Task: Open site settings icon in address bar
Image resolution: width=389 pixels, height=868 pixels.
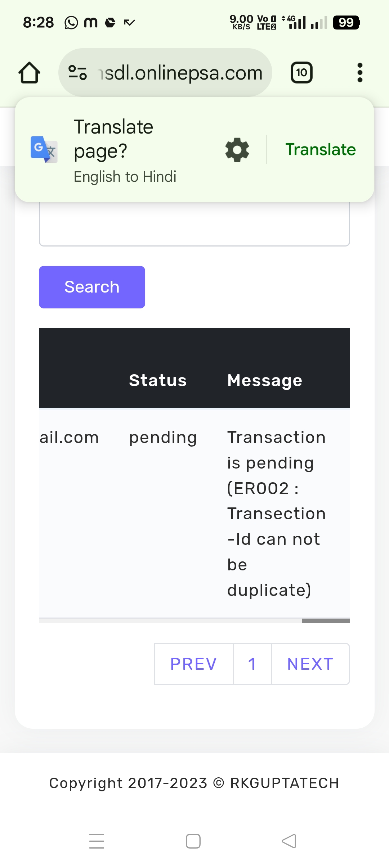Action: click(x=77, y=73)
